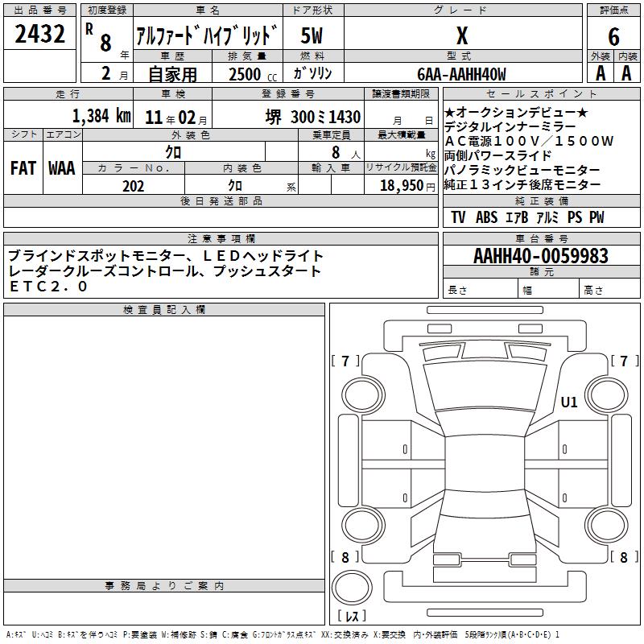Viewport: 644px width, 644px height.
Task: Click the 両側パワースライド line
Action: tap(497, 155)
